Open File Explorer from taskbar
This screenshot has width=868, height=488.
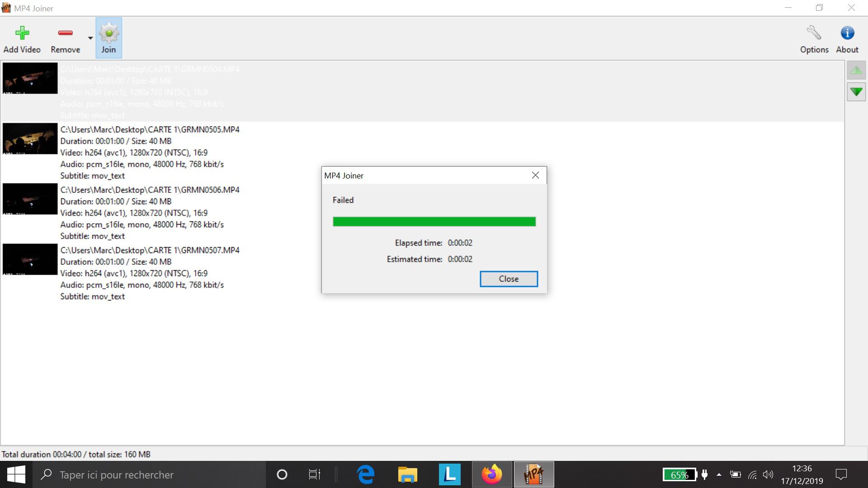tap(407, 474)
